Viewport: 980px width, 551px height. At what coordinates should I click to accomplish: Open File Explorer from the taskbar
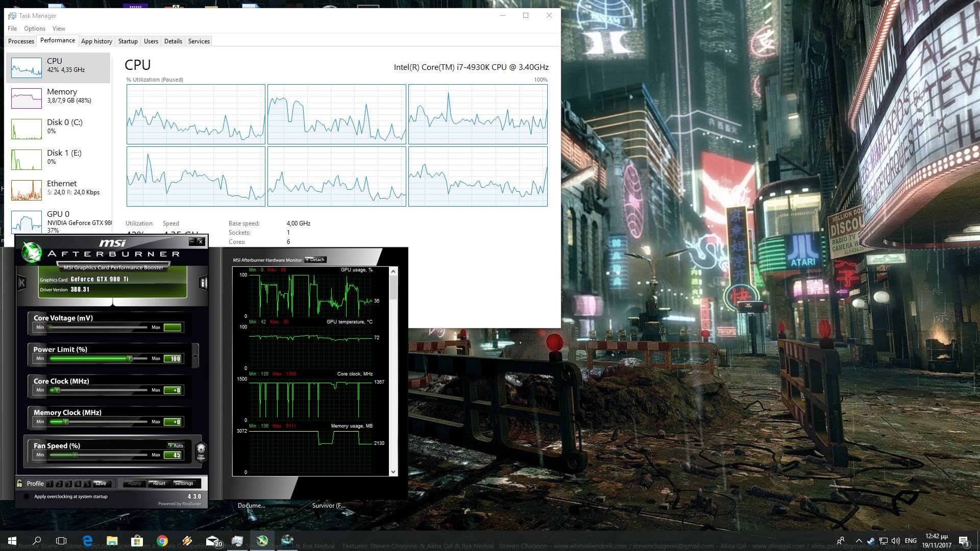[x=112, y=541]
